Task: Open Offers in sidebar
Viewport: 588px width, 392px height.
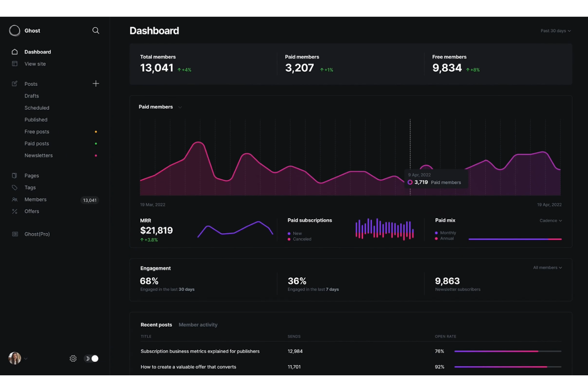Action: pos(32,211)
